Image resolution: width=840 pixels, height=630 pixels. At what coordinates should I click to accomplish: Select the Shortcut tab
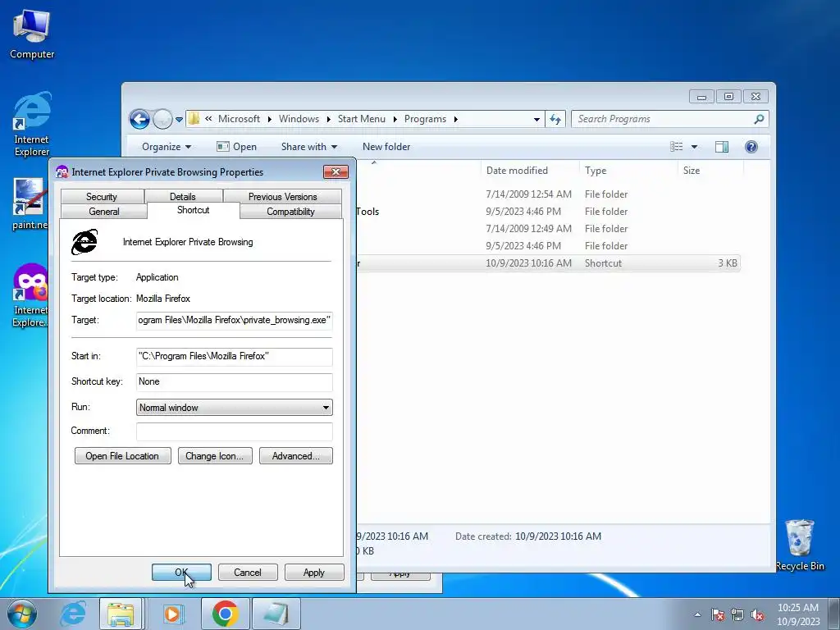(x=194, y=210)
